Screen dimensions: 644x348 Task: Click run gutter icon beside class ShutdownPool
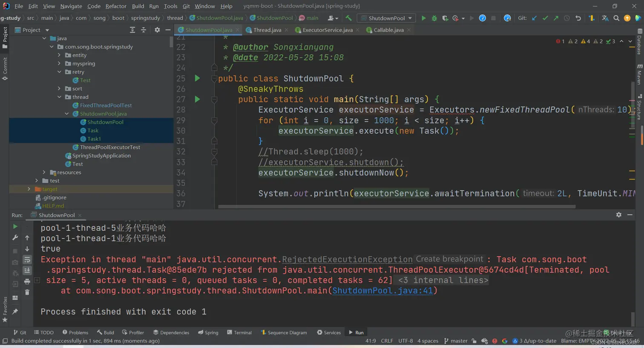[x=197, y=78]
